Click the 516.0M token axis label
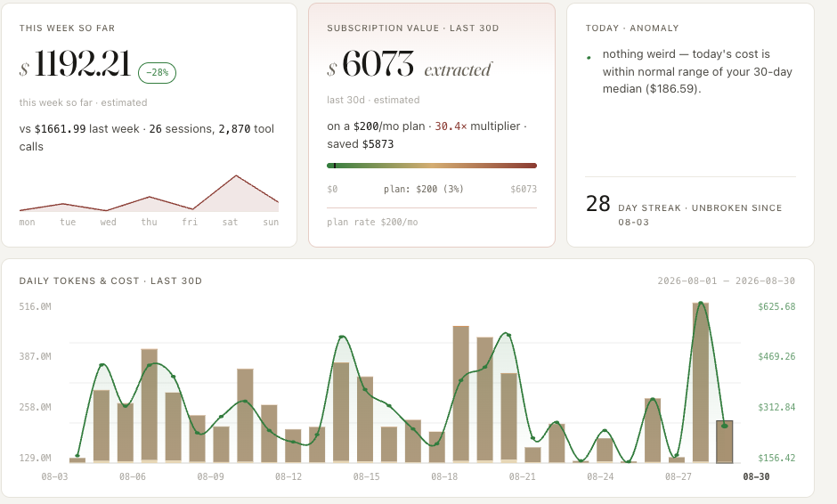Viewport: 837px width, 504px height. (x=36, y=306)
